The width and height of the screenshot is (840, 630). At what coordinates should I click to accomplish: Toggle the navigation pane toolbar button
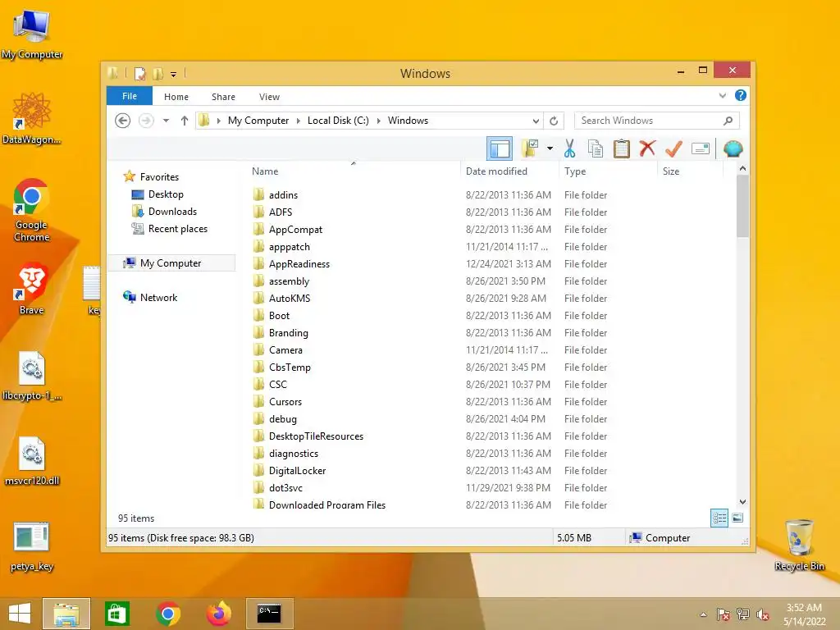click(x=500, y=148)
